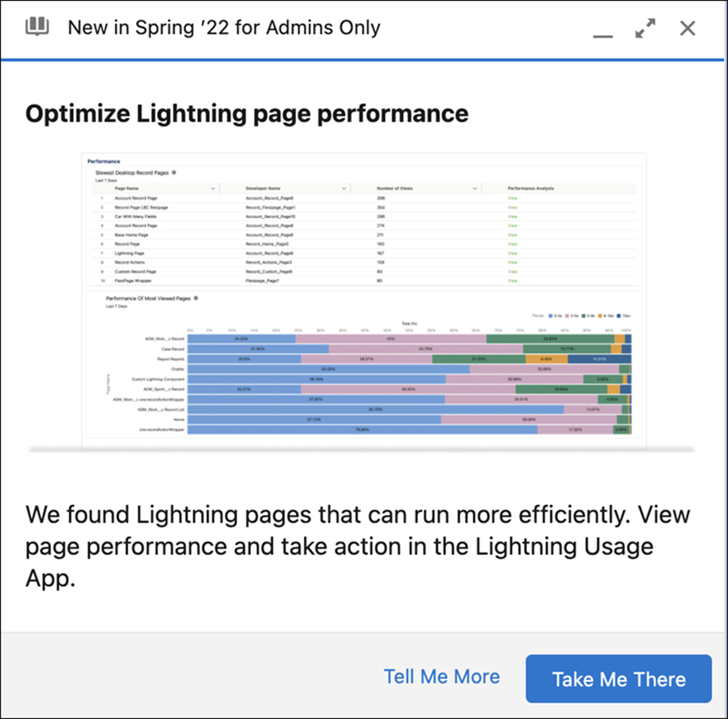This screenshot has width=728, height=719.
Task: Click the Optimize Lightning page performance heading
Action: tap(247, 114)
